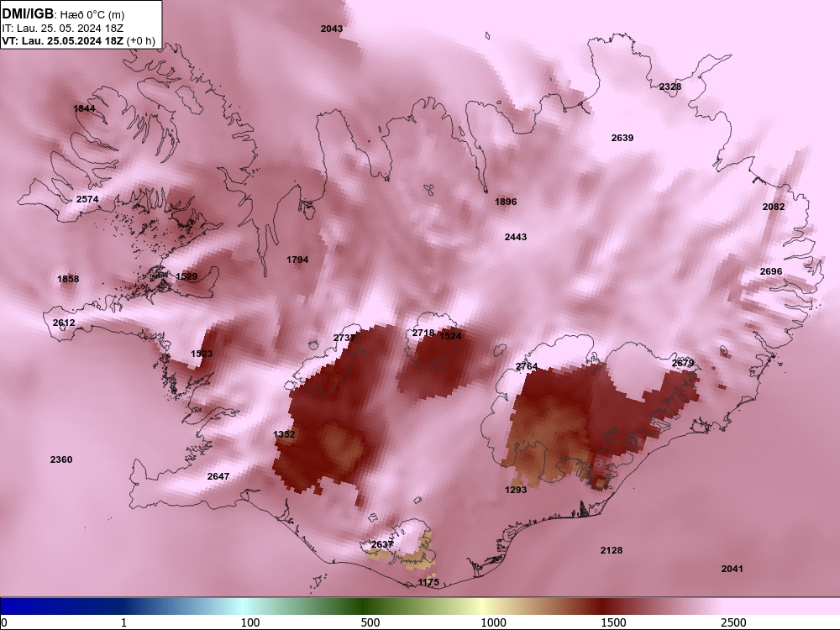The height and width of the screenshot is (630, 840).
Task: Click the 100 mark on the color scale
Action: [250, 622]
